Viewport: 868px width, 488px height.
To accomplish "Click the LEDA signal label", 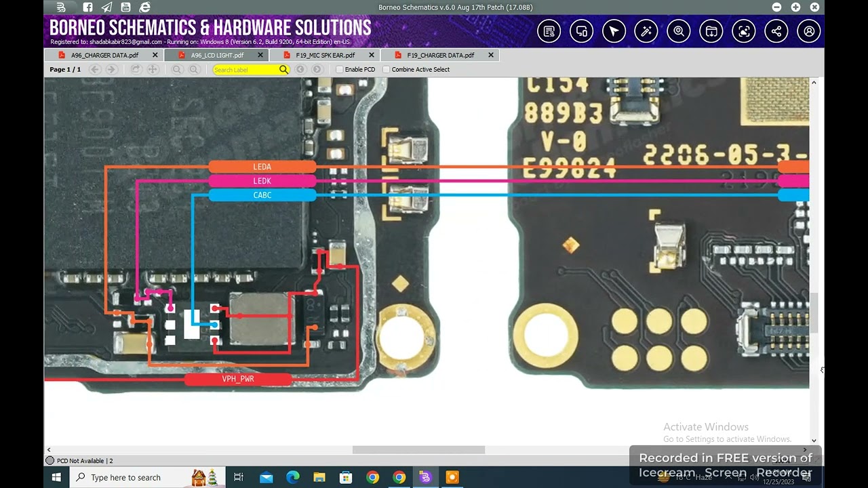I will click(262, 167).
